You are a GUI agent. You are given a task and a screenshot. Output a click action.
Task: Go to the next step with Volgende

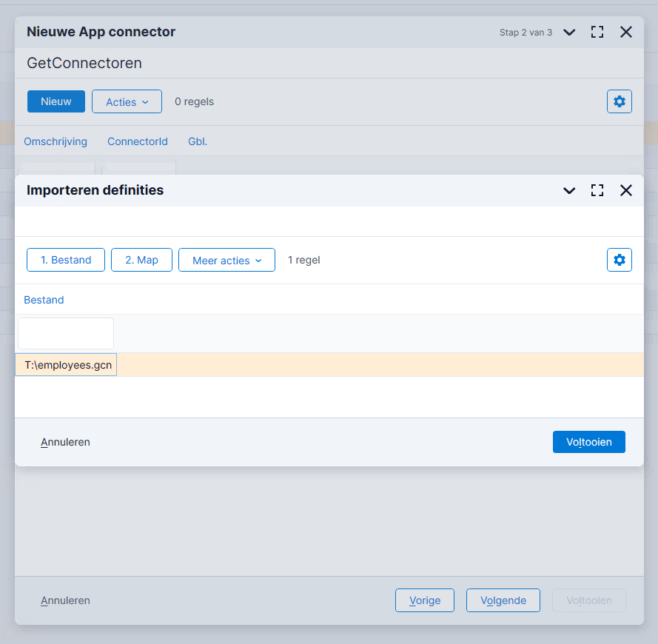pyautogui.click(x=503, y=600)
